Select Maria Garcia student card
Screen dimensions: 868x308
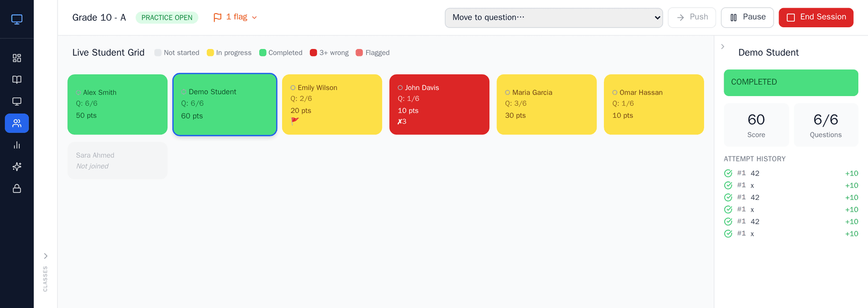pyautogui.click(x=547, y=104)
